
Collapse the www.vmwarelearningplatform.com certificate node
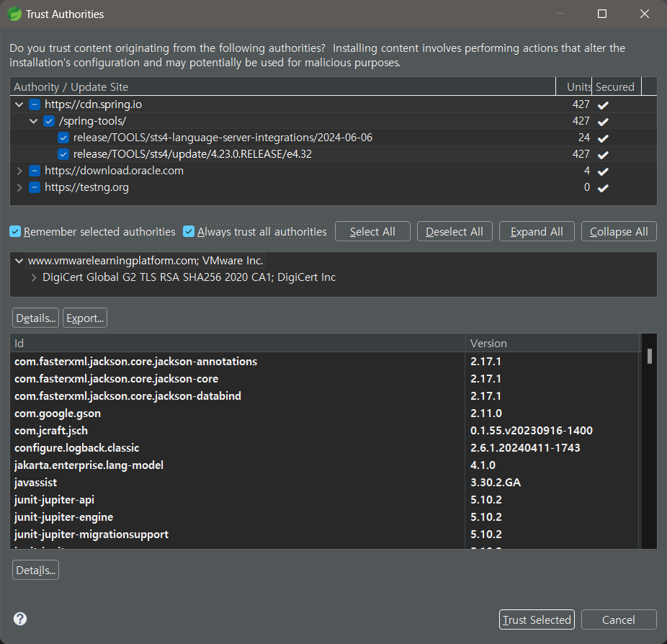(19, 261)
